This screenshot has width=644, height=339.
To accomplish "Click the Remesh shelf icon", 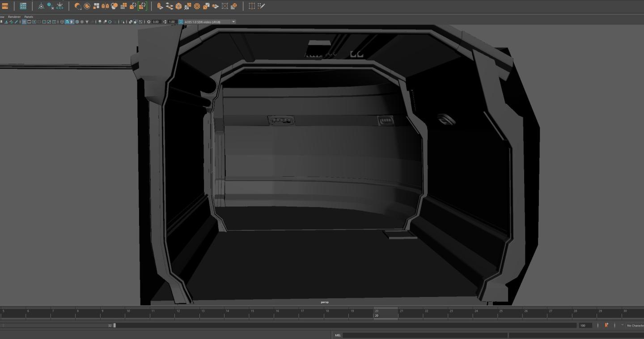I will coord(133,6).
